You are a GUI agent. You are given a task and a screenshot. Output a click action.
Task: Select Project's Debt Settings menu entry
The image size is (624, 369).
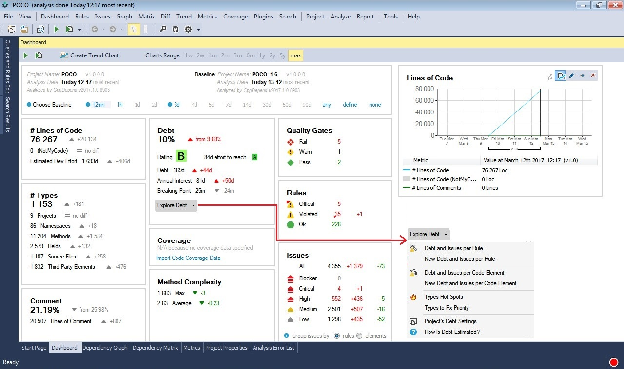click(450, 321)
